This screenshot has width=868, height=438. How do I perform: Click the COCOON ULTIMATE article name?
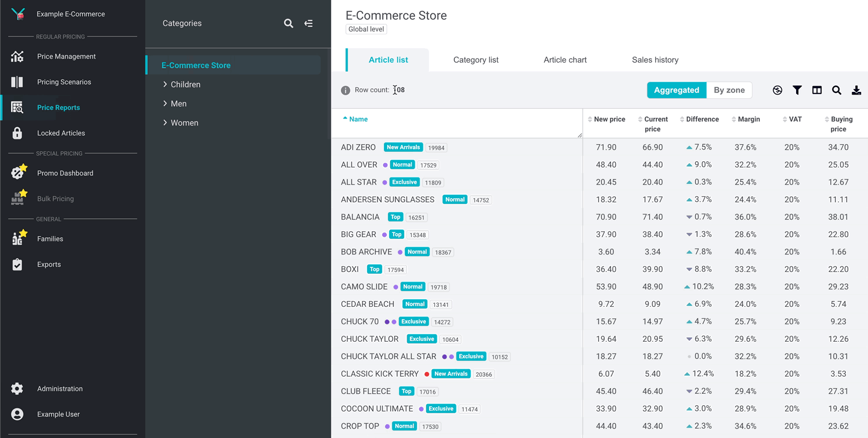(377, 409)
